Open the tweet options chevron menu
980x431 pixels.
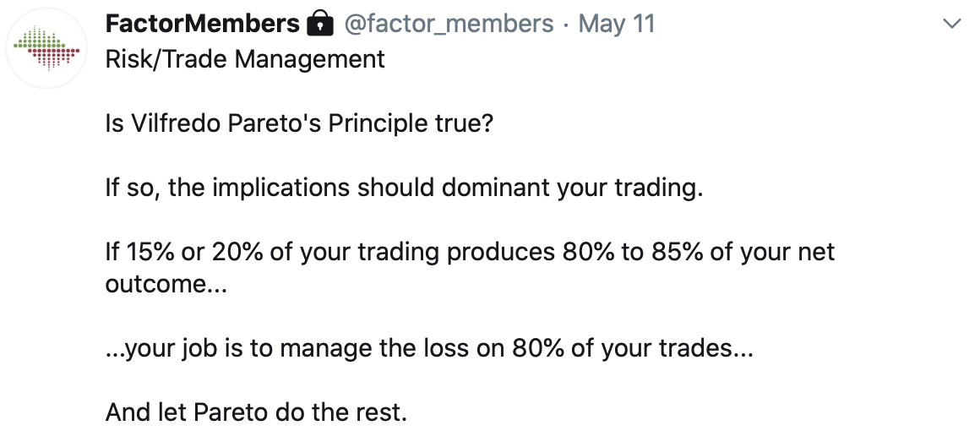pos(951,24)
